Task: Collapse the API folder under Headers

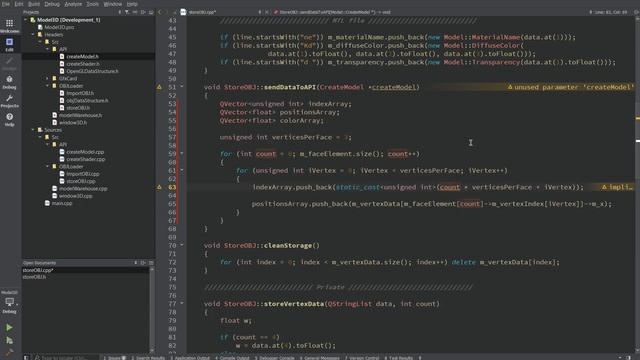Action: (x=48, y=49)
